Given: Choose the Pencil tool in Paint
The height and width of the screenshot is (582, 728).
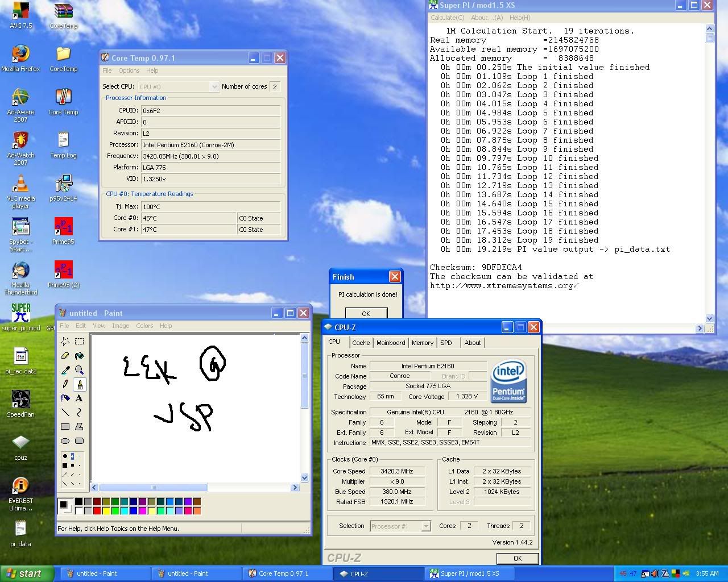Looking at the screenshot, I should [x=65, y=384].
